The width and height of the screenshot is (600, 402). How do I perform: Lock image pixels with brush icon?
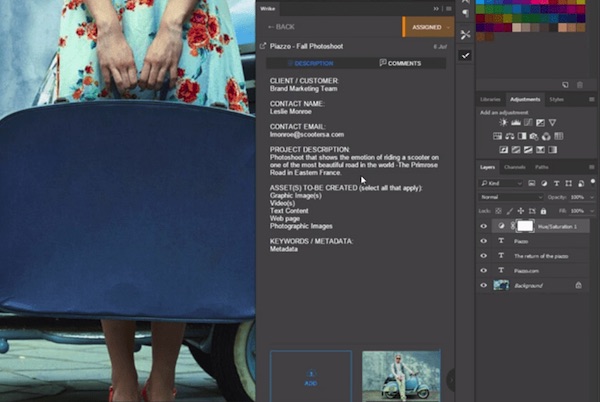pyautogui.click(x=510, y=211)
